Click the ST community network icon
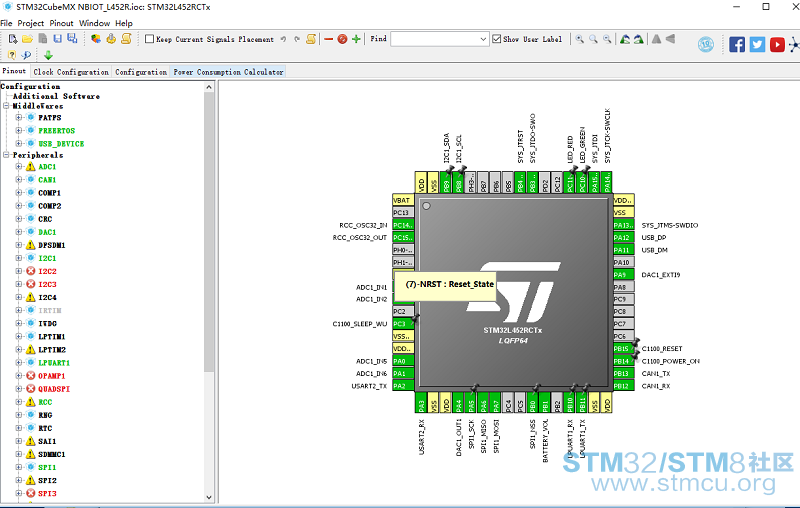Screen dimensions: 800x508 [795, 45]
